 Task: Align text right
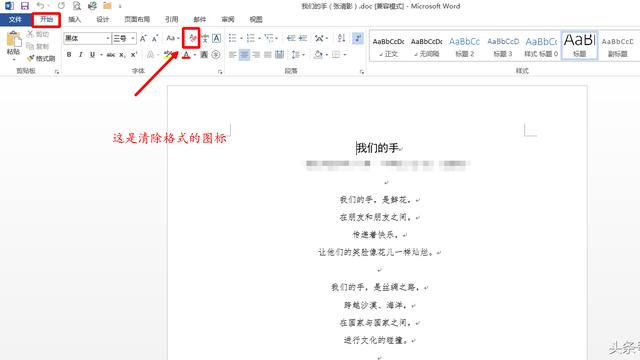point(256,55)
